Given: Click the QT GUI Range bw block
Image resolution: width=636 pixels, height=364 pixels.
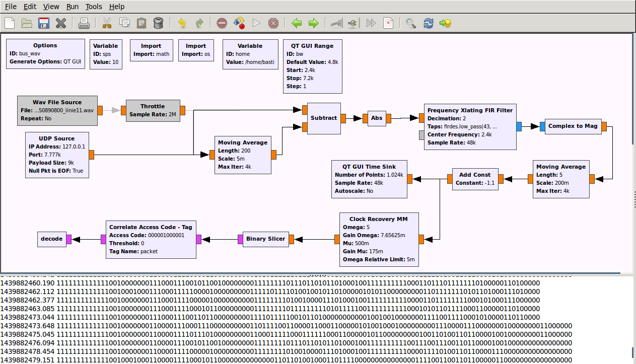Looking at the screenshot, I should [x=312, y=66].
